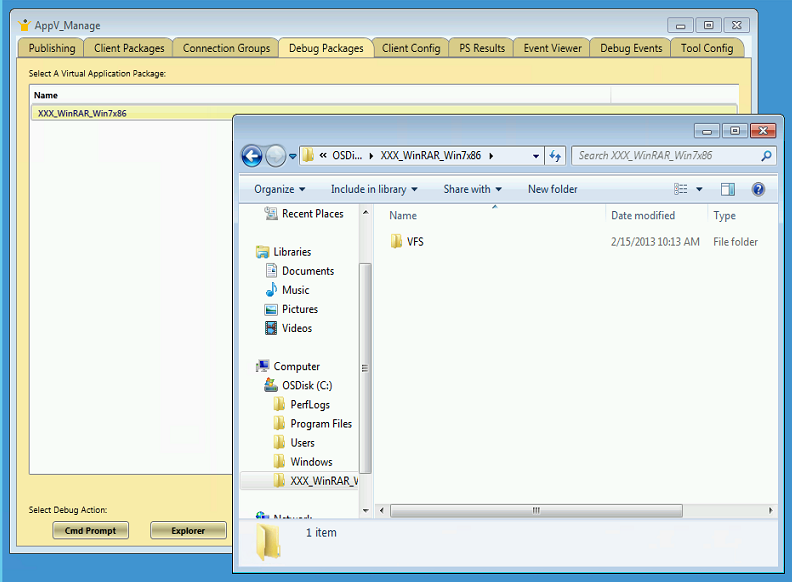Click the large folder icon in details pane

(x=269, y=543)
